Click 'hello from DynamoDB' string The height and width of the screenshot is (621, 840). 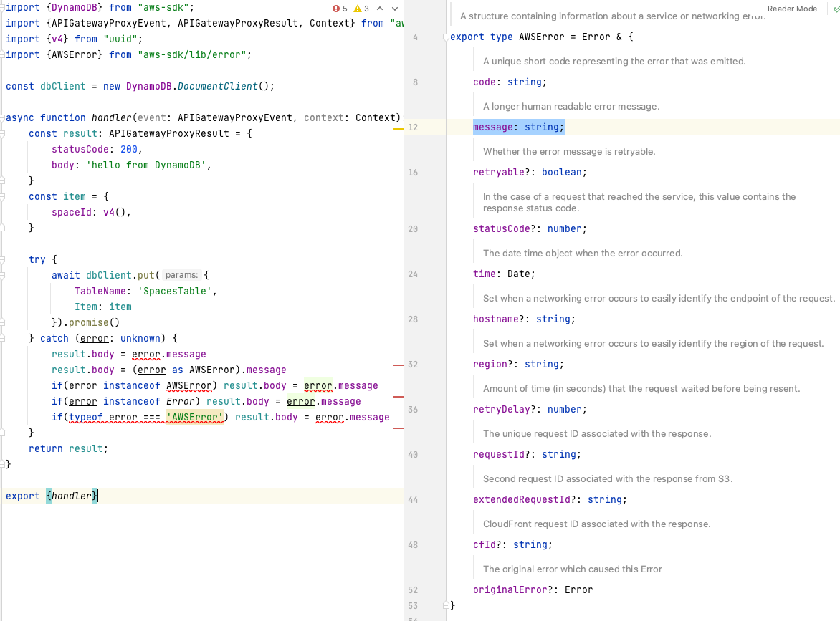[146, 165]
